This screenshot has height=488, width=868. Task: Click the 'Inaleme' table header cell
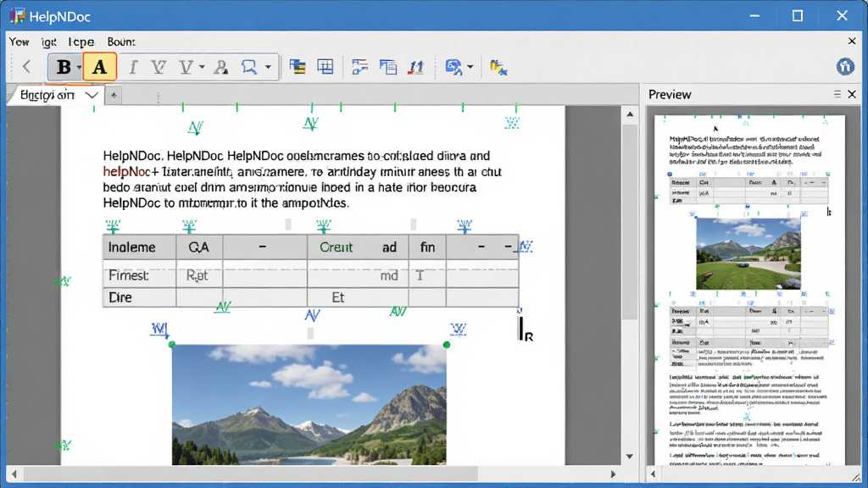pyautogui.click(x=140, y=247)
